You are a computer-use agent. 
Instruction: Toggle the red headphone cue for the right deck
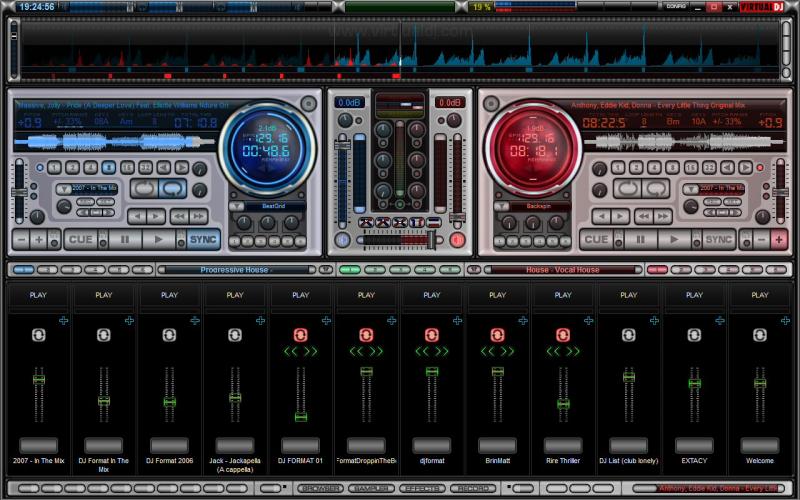tap(458, 240)
